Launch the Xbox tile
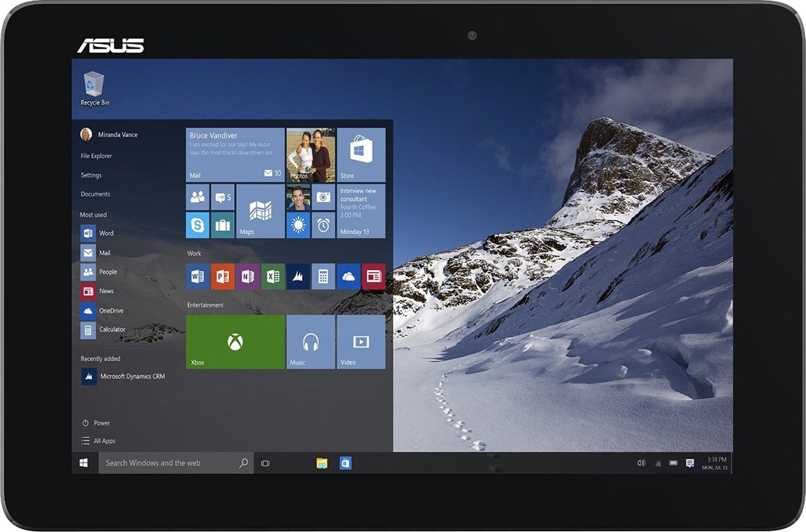This screenshot has height=532, width=806. pos(235,342)
